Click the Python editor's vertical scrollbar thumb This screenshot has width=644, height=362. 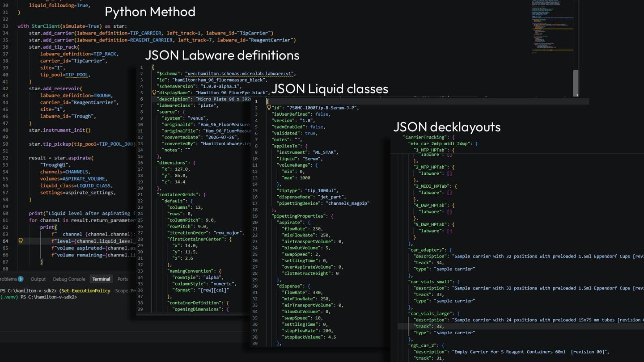click(576, 83)
